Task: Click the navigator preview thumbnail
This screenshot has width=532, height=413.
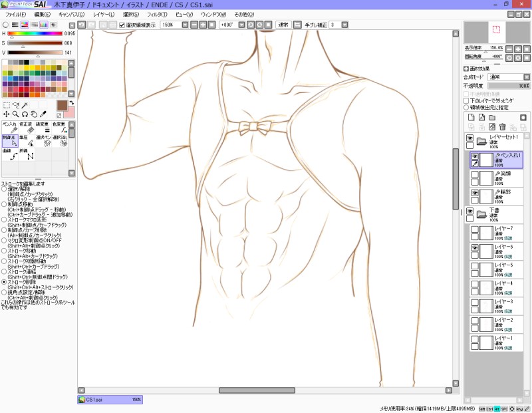Action: point(497,32)
